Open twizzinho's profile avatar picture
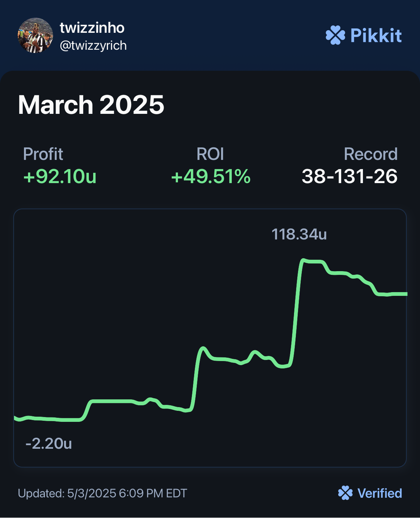The width and height of the screenshot is (420, 518). tap(35, 35)
